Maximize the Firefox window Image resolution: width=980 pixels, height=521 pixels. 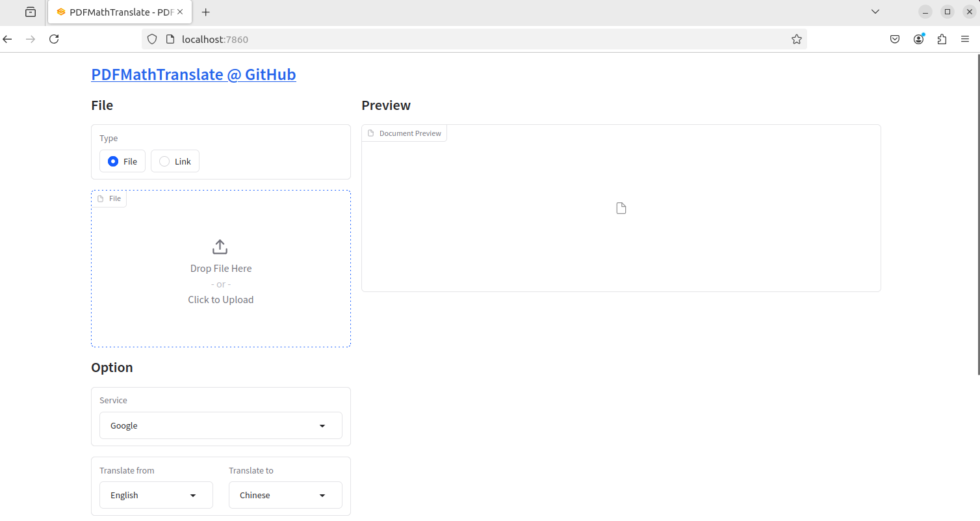click(948, 12)
